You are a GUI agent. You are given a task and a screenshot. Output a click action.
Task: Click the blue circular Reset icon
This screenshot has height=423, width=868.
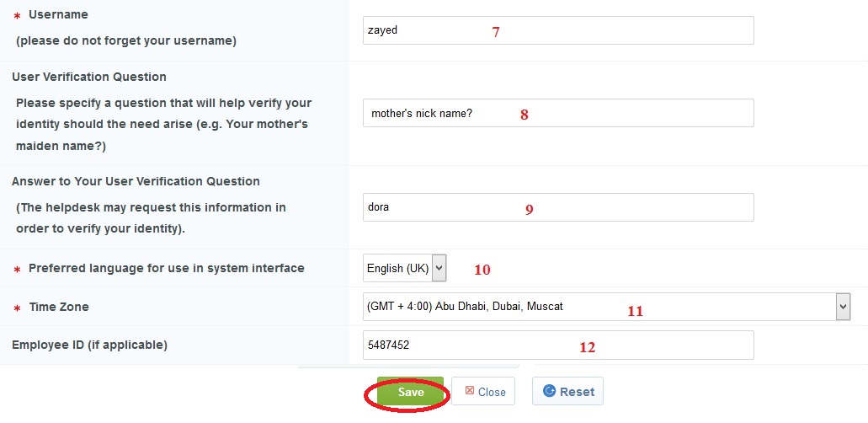point(550,391)
